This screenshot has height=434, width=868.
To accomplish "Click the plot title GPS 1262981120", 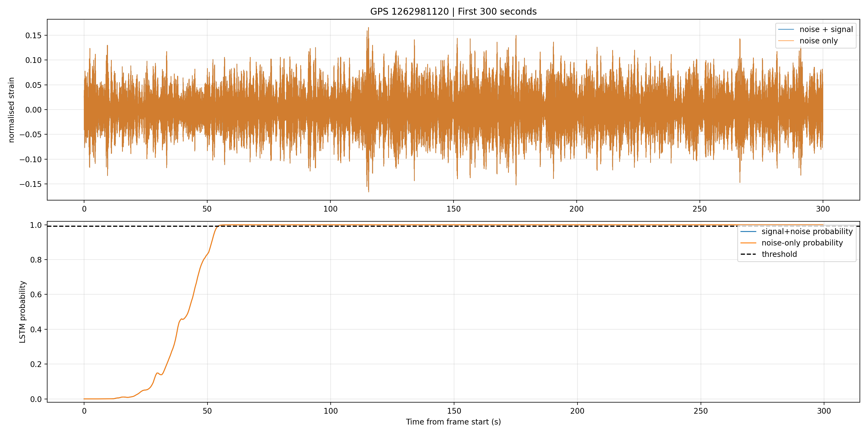I will tap(453, 11).
